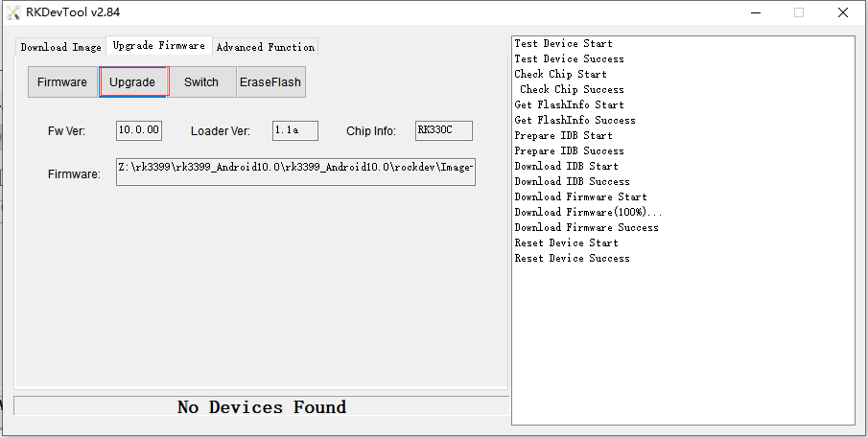Image resolution: width=868 pixels, height=438 pixels.
Task: Start flashing with the Upgrade button
Action: pos(133,81)
